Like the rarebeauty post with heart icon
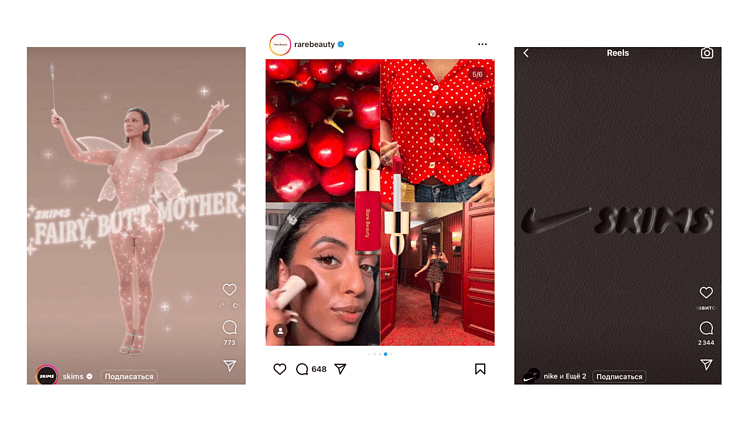Screen dimensions: 751x422 pyautogui.click(x=280, y=369)
